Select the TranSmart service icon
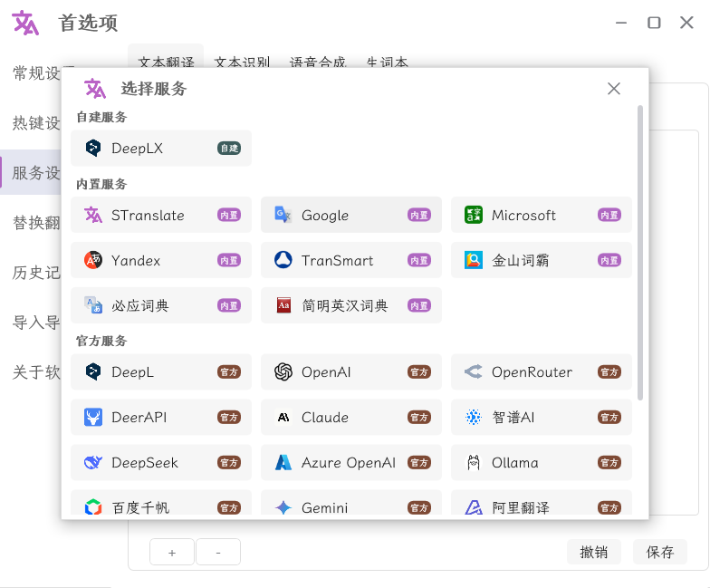 click(283, 261)
